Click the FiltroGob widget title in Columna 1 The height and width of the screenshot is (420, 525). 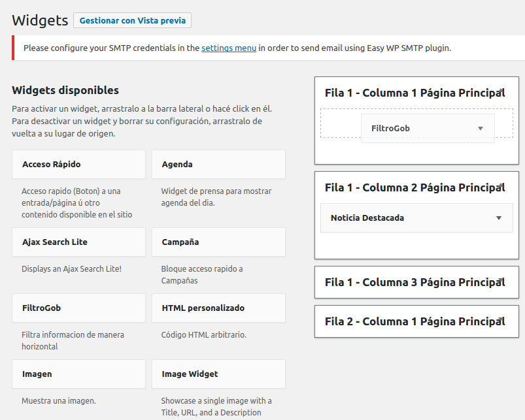coord(390,129)
